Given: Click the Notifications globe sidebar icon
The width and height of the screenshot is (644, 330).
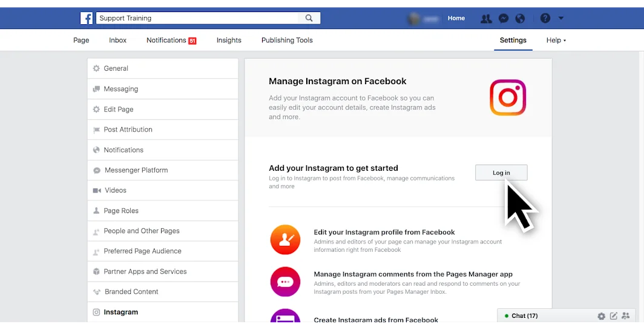Looking at the screenshot, I should [x=96, y=150].
